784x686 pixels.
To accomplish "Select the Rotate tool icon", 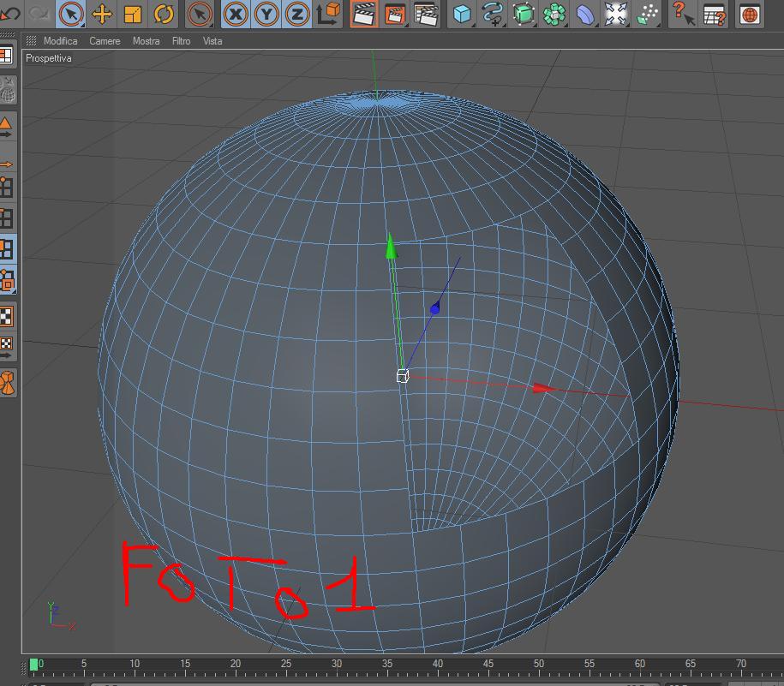I will coord(164,14).
